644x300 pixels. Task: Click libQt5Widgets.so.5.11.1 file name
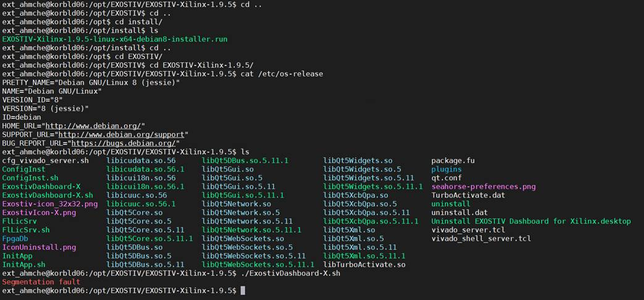(x=373, y=186)
